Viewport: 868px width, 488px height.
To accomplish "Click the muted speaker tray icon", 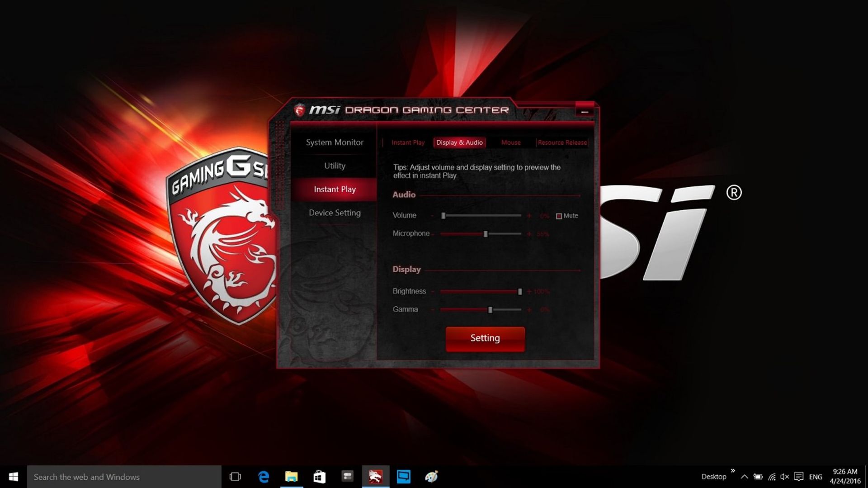I will click(x=785, y=477).
